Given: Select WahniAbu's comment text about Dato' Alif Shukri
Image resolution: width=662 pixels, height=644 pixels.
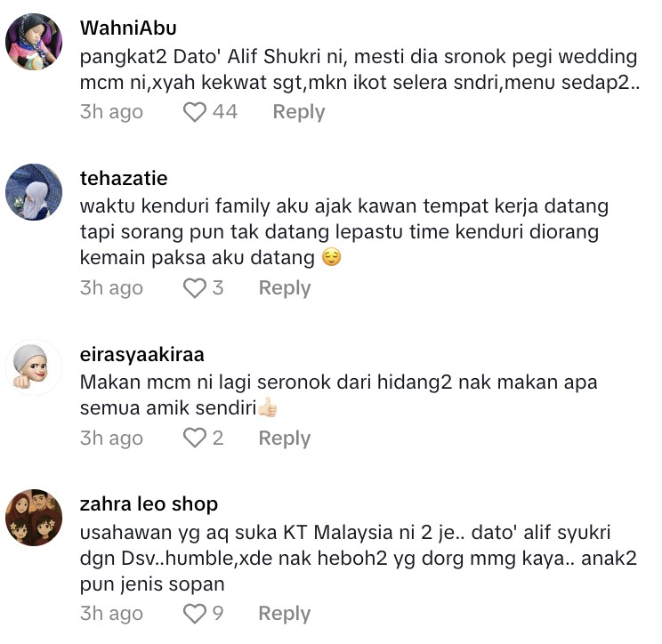Looking at the screenshot, I should point(359,69).
